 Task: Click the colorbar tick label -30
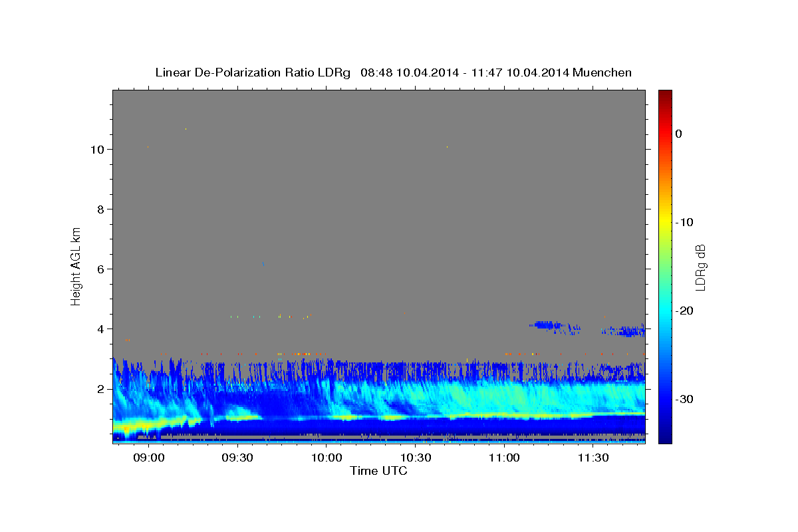[684, 399]
